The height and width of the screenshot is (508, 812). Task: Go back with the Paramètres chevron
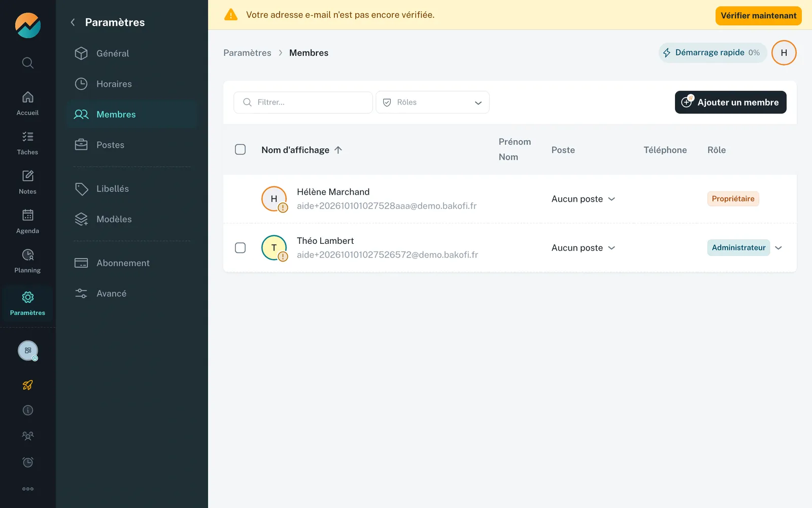[73, 22]
